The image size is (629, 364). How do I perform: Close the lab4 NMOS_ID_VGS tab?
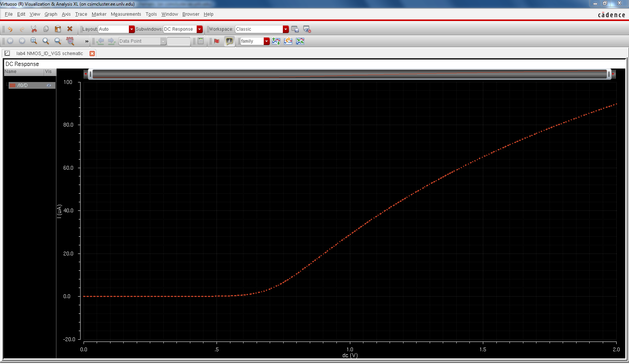click(92, 54)
